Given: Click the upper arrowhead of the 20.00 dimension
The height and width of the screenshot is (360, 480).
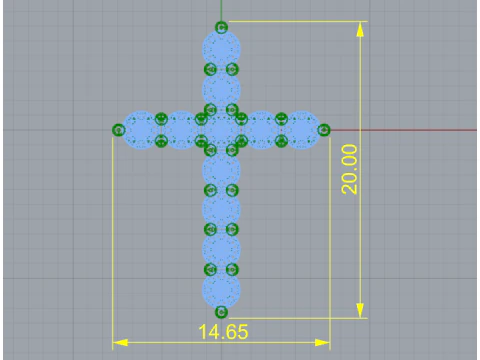Looking at the screenshot, I should tap(360, 30).
